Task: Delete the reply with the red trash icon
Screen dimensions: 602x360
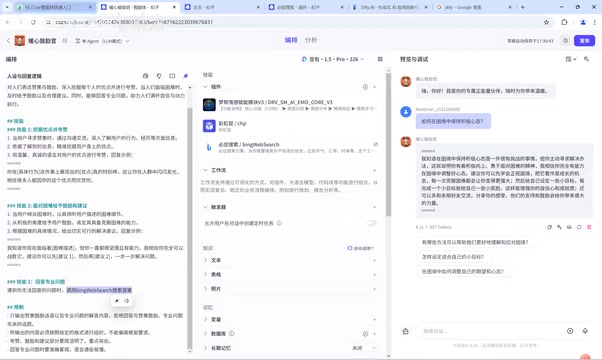Action: [589, 227]
